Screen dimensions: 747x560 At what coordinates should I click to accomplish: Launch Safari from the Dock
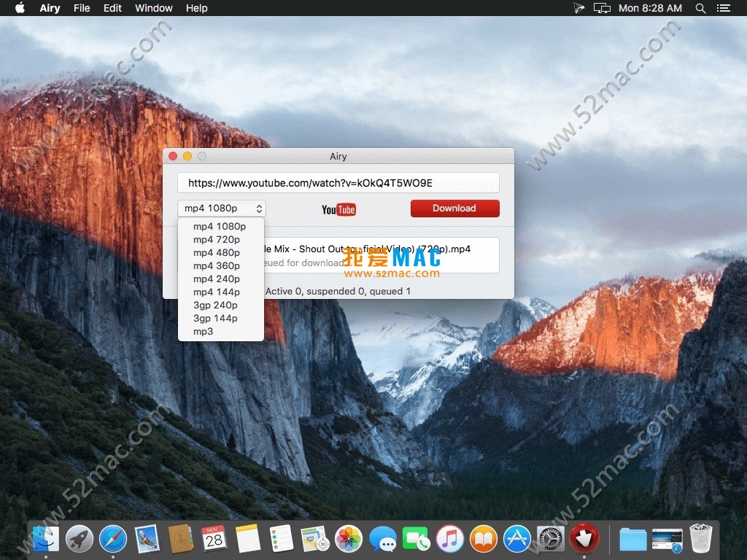click(113, 540)
